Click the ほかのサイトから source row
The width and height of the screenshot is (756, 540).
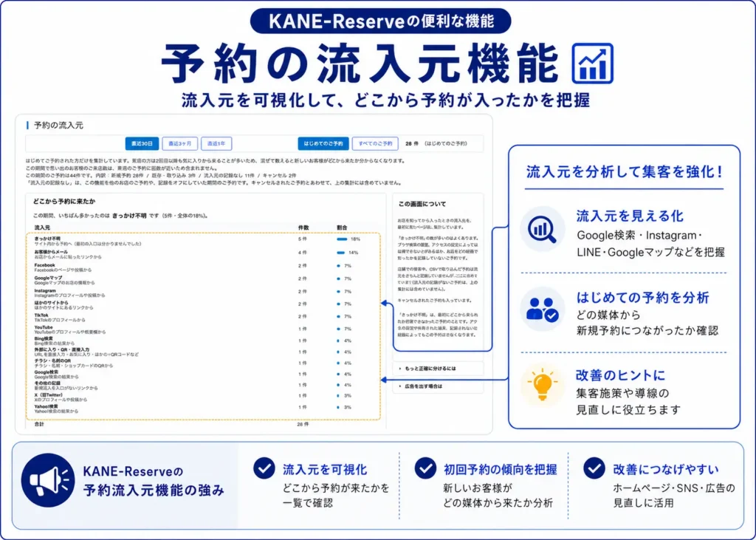(203, 305)
